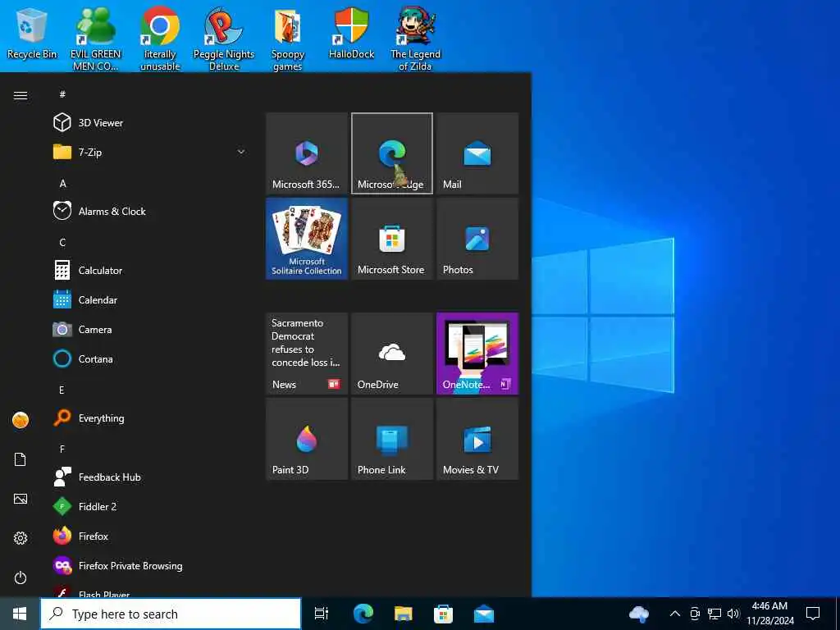Open the Power options button
The width and height of the screenshot is (840, 630).
[21, 577]
